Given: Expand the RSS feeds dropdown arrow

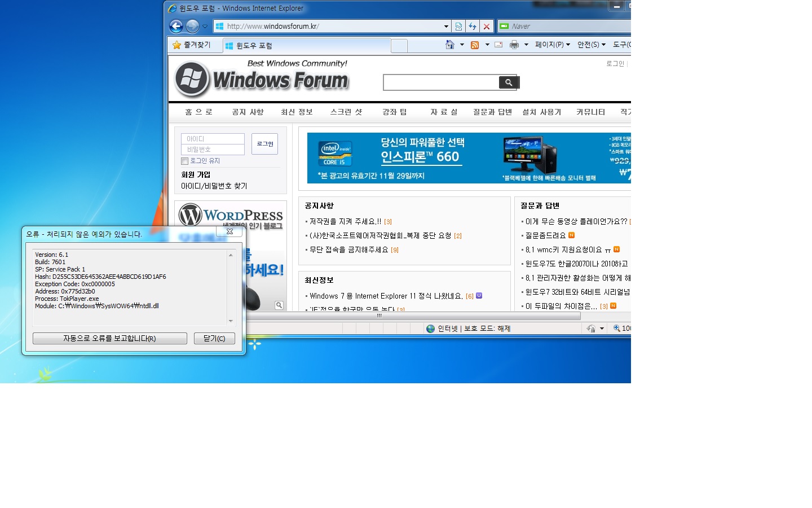Looking at the screenshot, I should coord(487,45).
